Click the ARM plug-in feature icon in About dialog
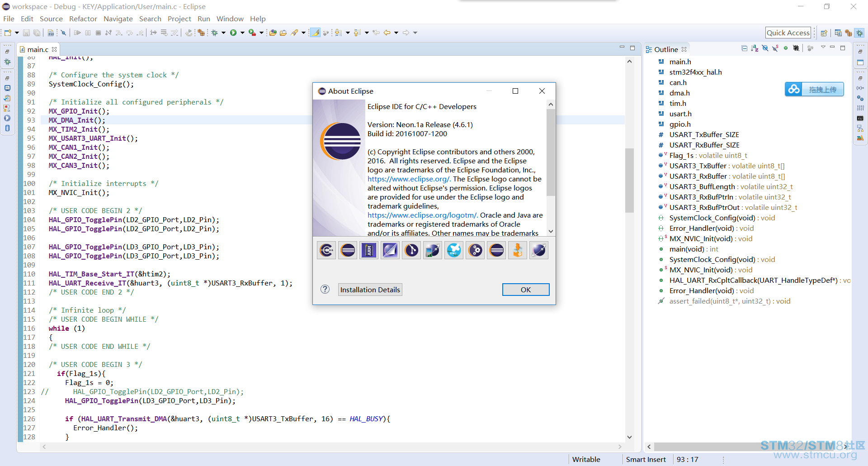The height and width of the screenshot is (466, 868). 369,250
